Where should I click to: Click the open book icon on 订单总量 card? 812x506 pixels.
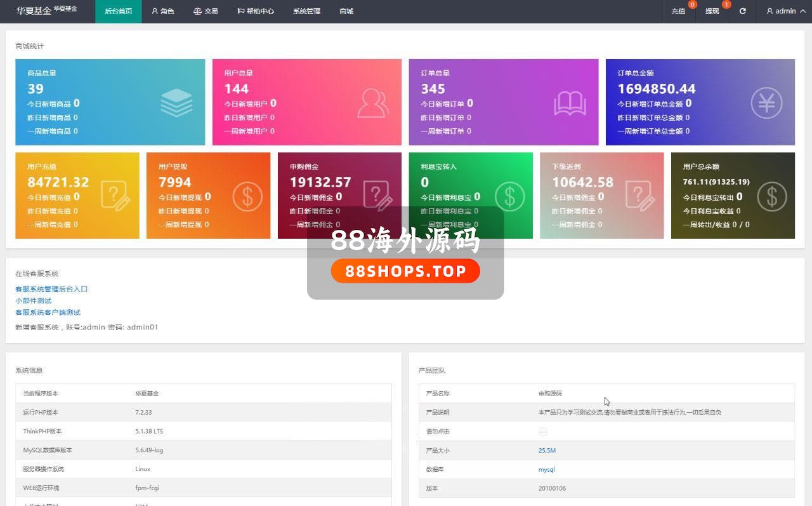[570, 103]
